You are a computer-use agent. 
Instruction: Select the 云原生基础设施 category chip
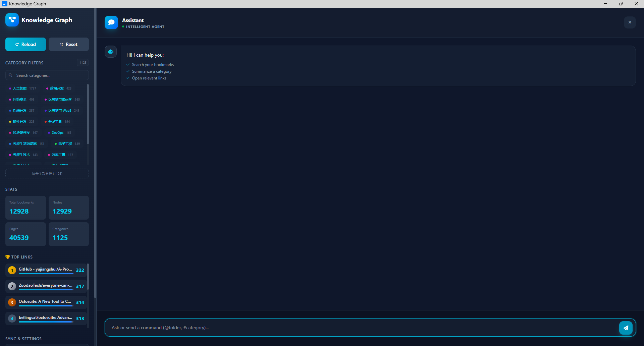pyautogui.click(x=27, y=144)
